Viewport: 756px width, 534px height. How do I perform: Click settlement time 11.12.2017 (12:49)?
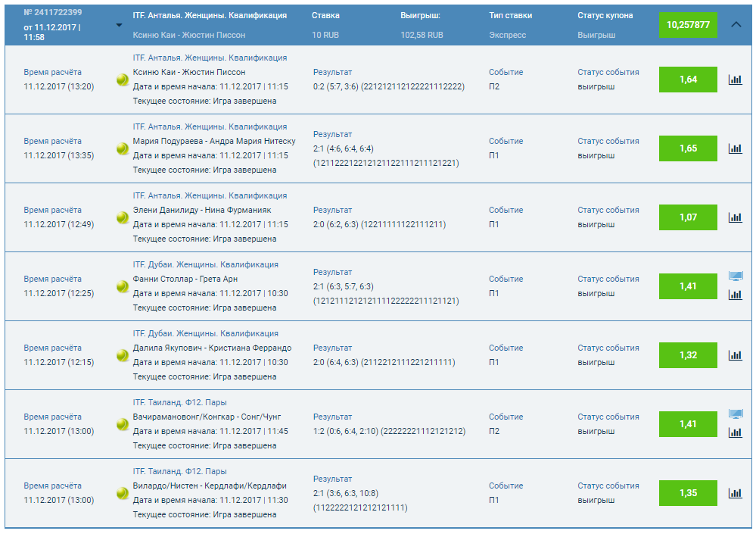(59, 225)
